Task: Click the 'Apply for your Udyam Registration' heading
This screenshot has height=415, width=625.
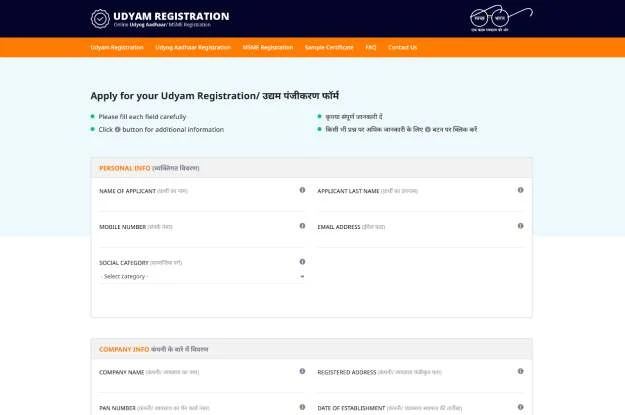Action: [214, 96]
